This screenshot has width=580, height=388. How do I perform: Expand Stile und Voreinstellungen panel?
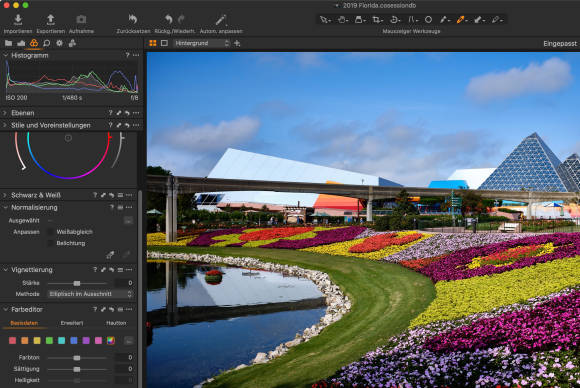(5, 125)
